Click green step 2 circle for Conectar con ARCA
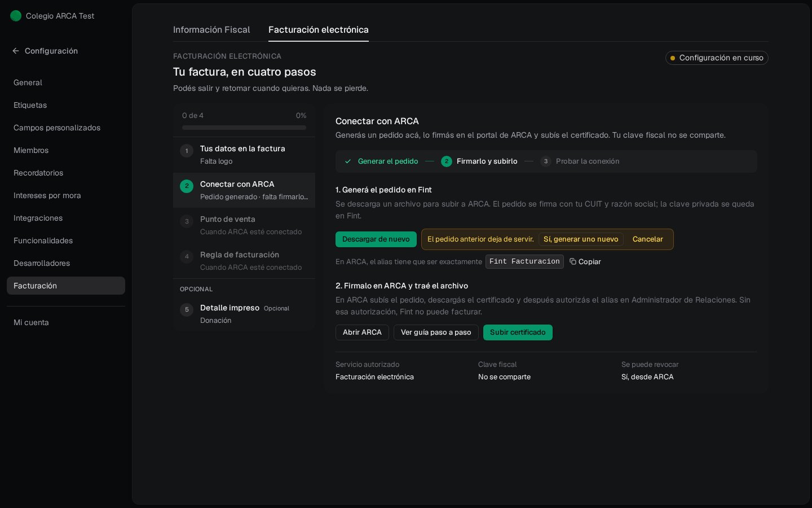This screenshot has width=812, height=508. click(x=187, y=186)
